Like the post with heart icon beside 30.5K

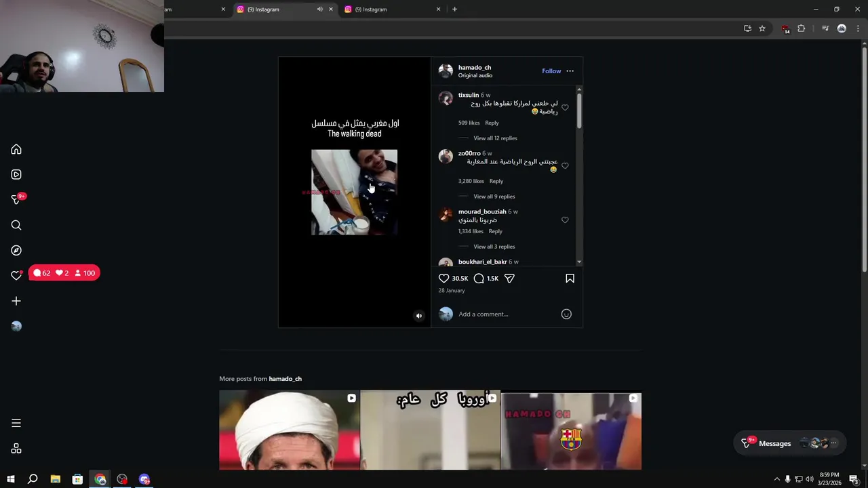[444, 279]
